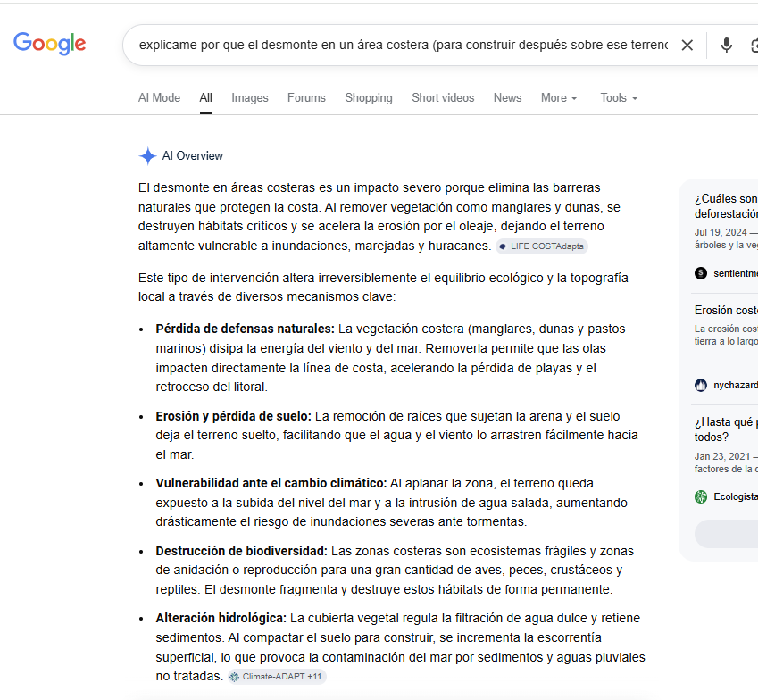The height and width of the screenshot is (700, 758).
Task: Switch to the News tab
Action: coord(507,97)
